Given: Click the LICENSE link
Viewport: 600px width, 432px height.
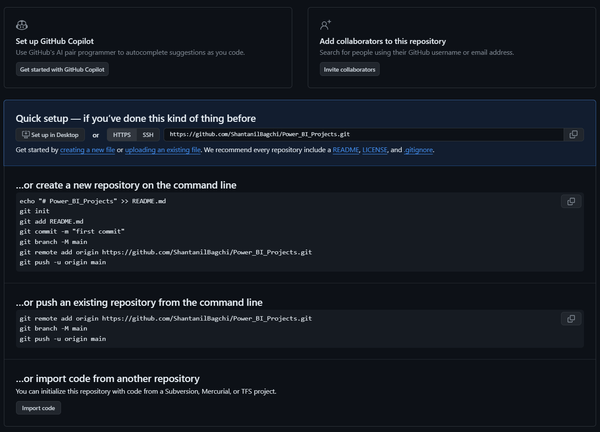Looking at the screenshot, I should pos(375,150).
